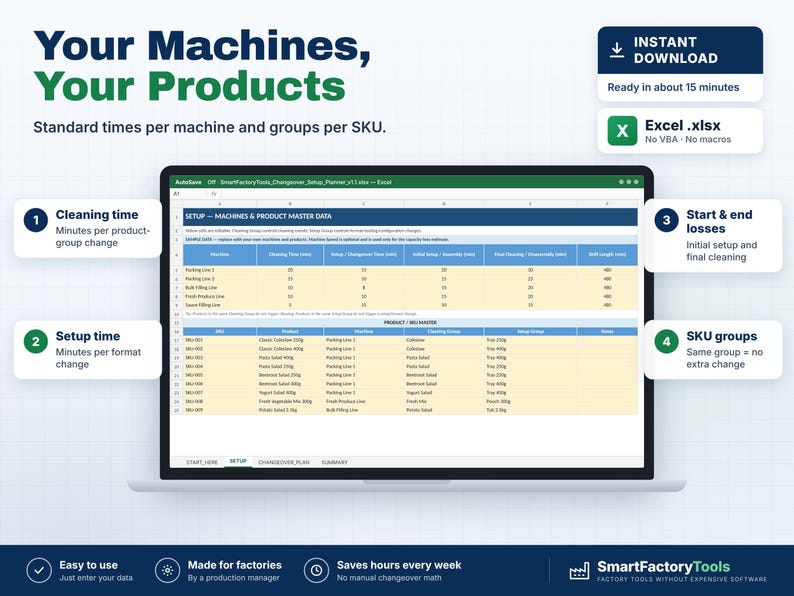794x596 pixels.
Task: Click the A1 name box
Action: (187, 194)
